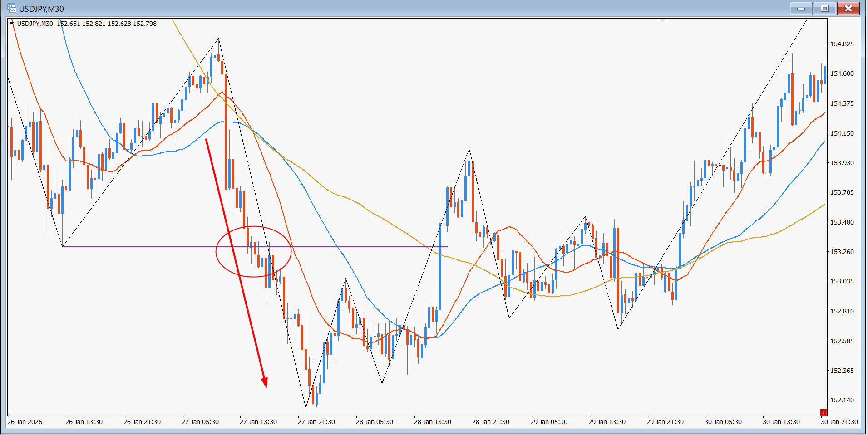Close the USDJPY,M30 chart window

(848, 9)
